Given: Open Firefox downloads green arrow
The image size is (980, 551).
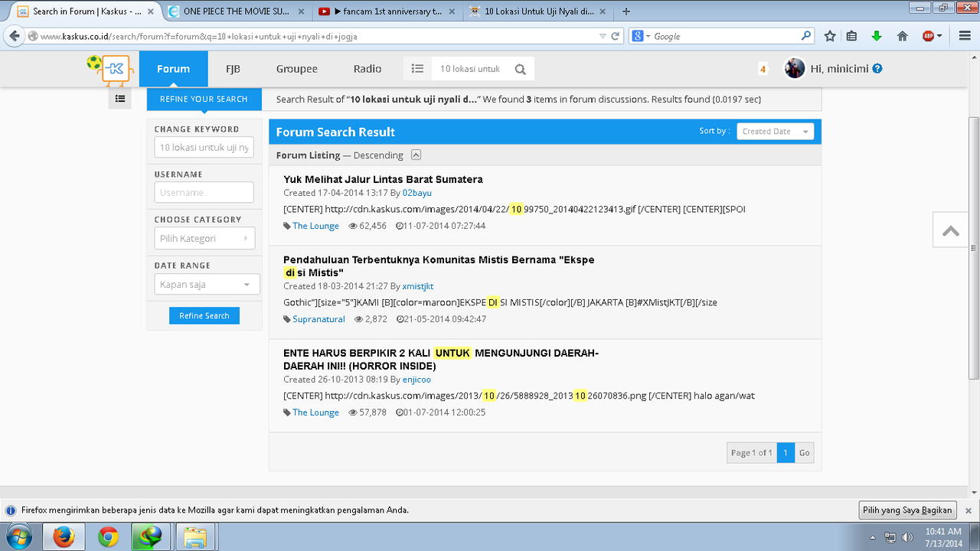Looking at the screenshot, I should pyautogui.click(x=877, y=36).
